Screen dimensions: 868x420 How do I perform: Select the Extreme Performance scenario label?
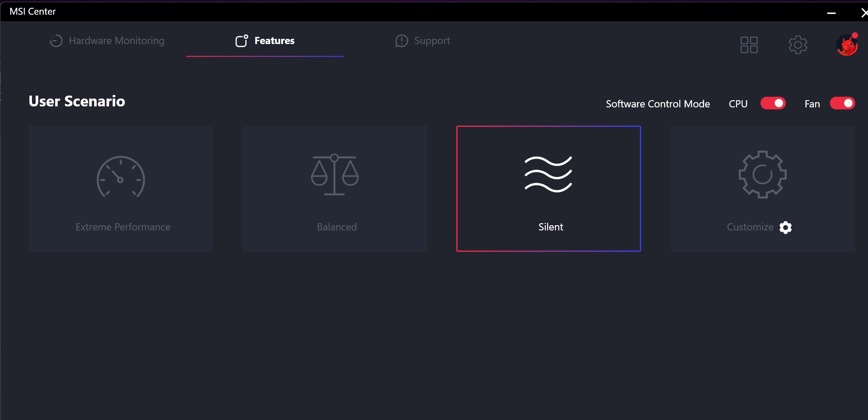[x=123, y=227]
